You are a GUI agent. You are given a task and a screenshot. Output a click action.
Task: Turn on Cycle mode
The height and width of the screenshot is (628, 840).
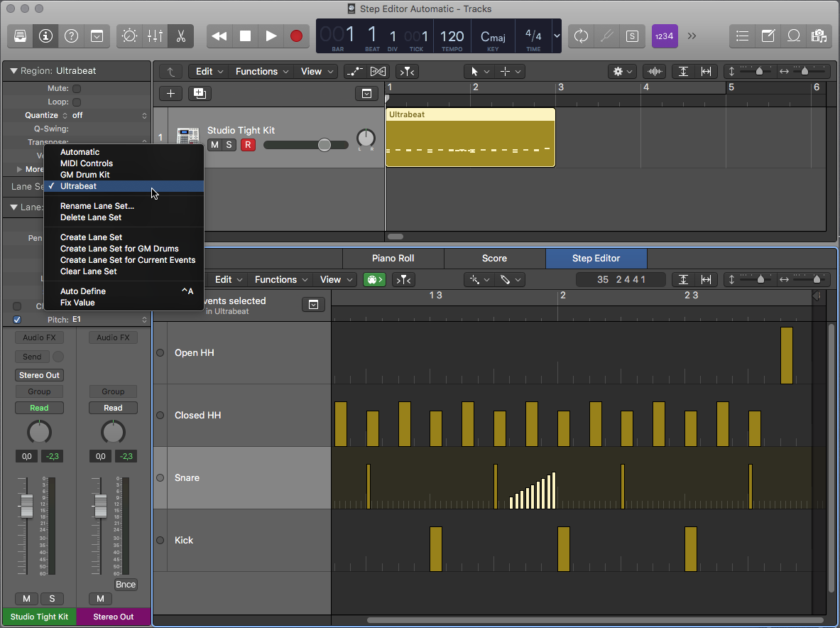tap(581, 36)
